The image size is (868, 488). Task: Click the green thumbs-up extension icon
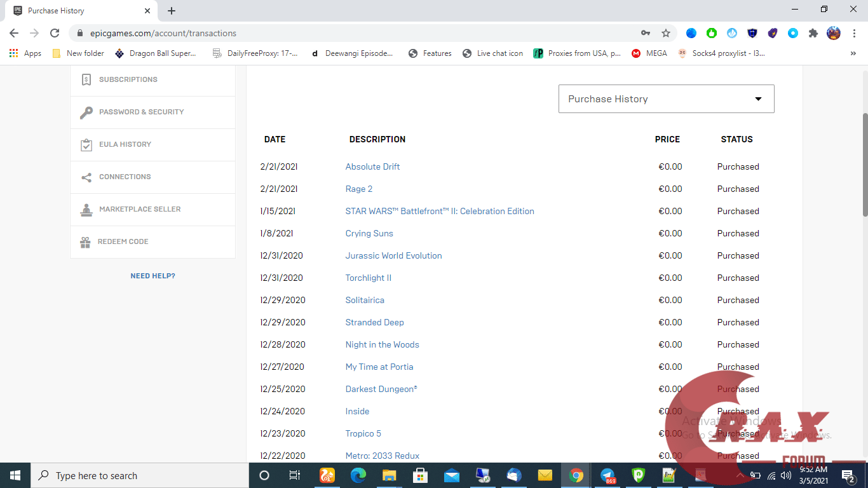712,33
